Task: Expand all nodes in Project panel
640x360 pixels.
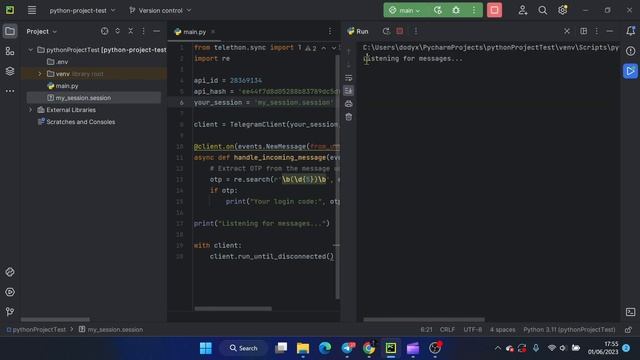Action: [118, 31]
